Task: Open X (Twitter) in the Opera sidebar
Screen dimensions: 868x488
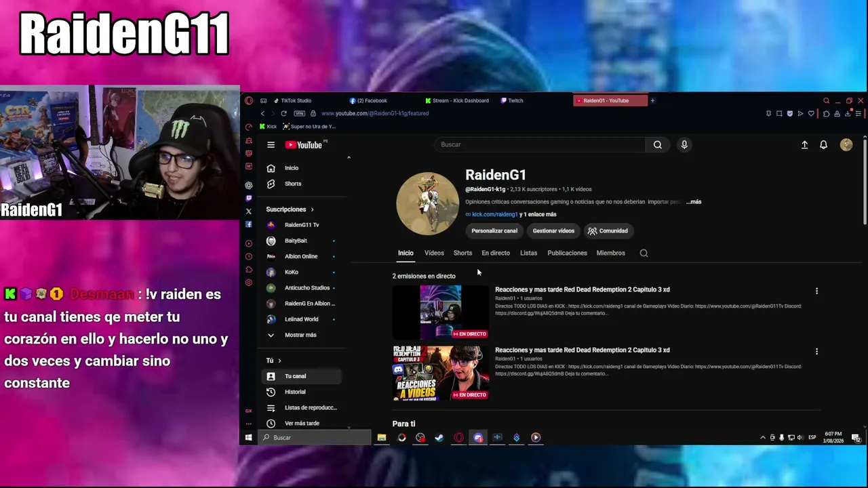Action: pyautogui.click(x=249, y=211)
